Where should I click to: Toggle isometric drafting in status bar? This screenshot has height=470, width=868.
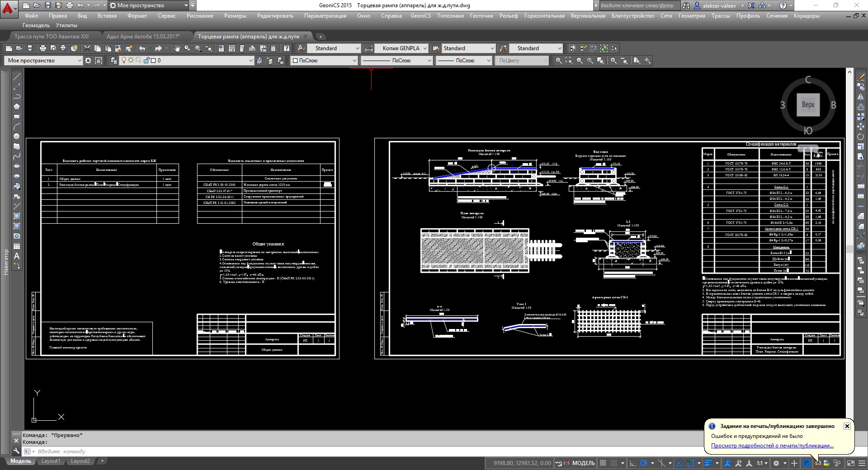[661, 463]
